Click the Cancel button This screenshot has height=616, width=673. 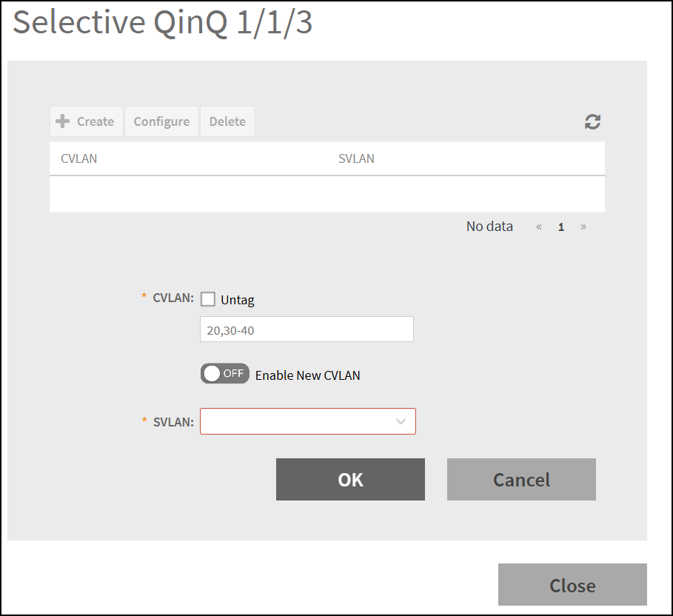coord(521,479)
